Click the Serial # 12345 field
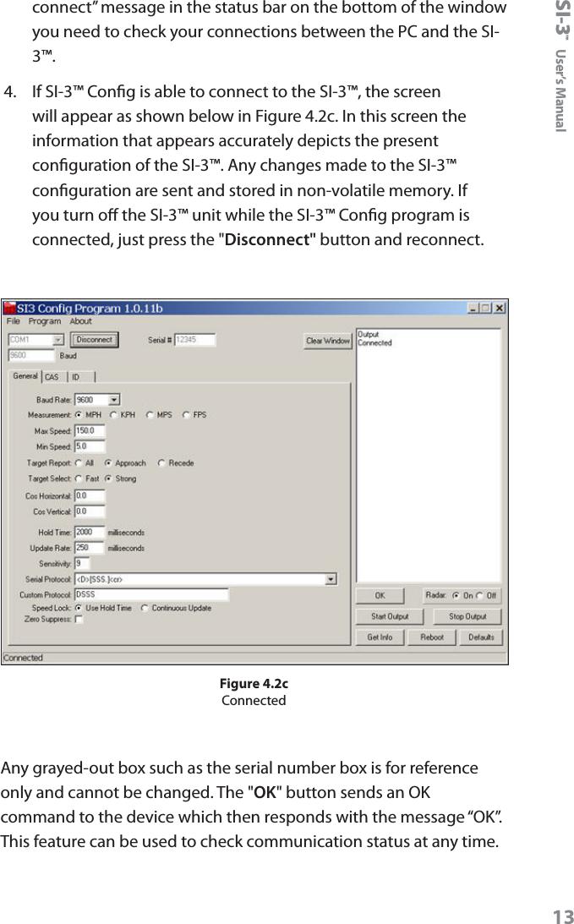This screenshot has height=924, width=574. pyautogui.click(x=195, y=340)
